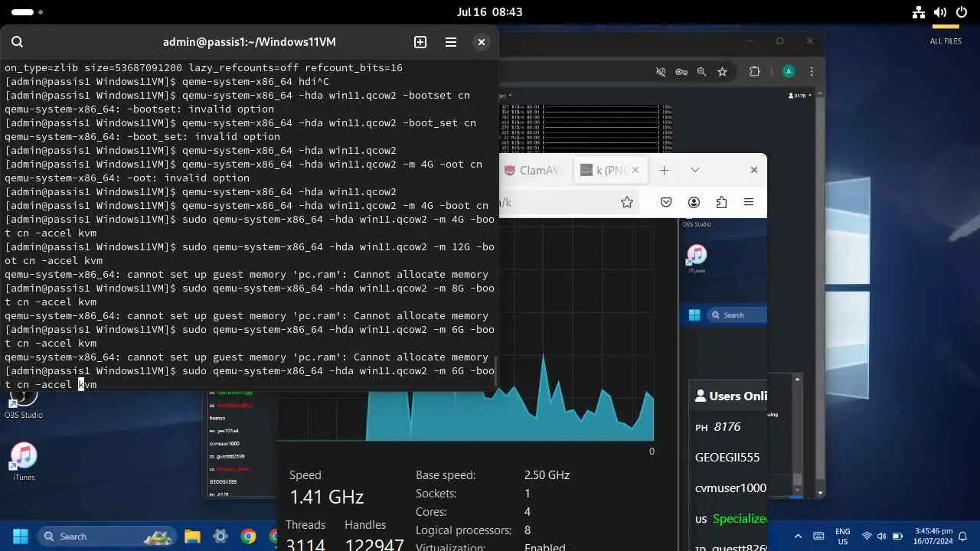
Task: Click the down arrow of the Chrome page scrollbar
Action: click(820, 493)
